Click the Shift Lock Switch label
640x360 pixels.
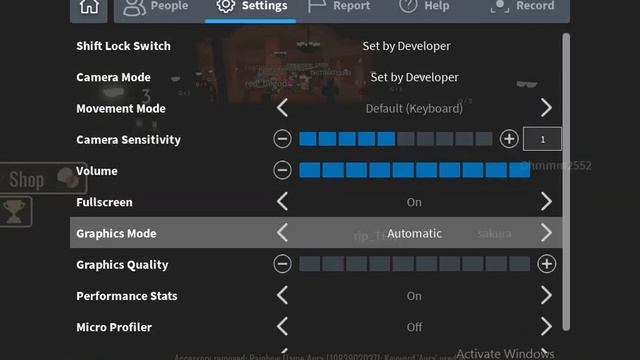coord(123,46)
